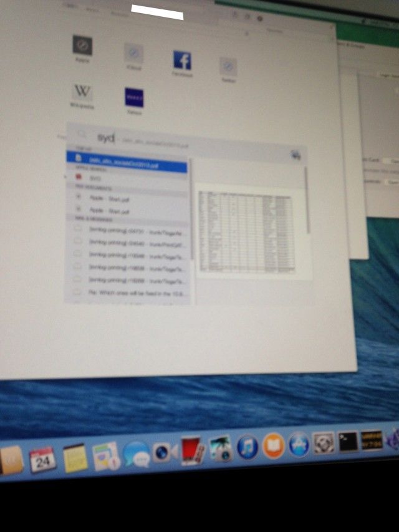Click the Preview app icon in Spotlight header
Image resolution: width=399 pixels, height=532 pixels.
pos(296,156)
